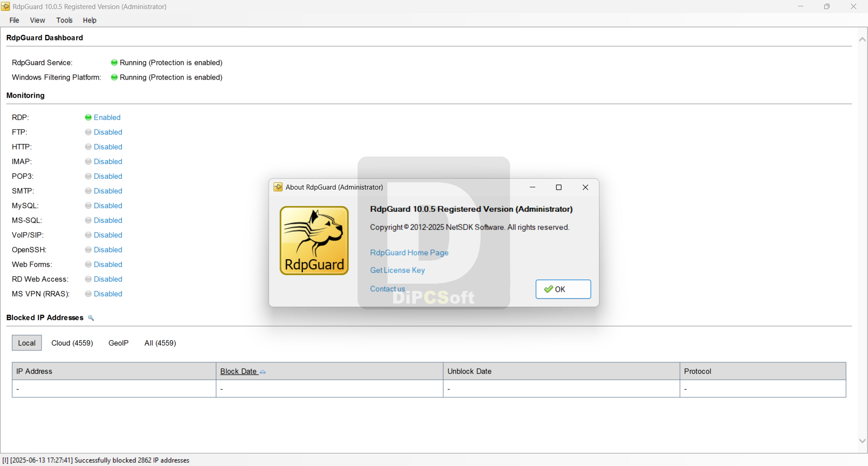
Task: Click the gray MS-SQL status indicator
Action: (88, 220)
